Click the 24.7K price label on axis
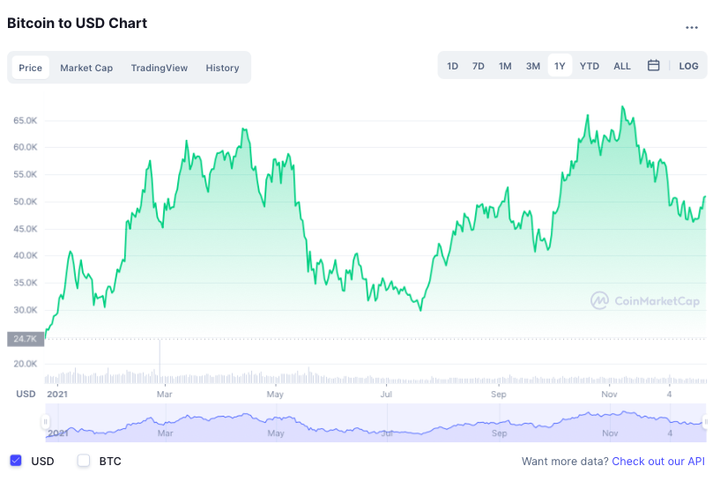Screen dimensions: 720x494 tap(25, 339)
